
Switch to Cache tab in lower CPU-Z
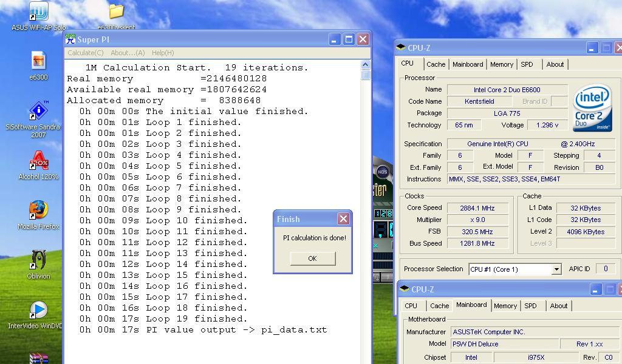pyautogui.click(x=440, y=306)
